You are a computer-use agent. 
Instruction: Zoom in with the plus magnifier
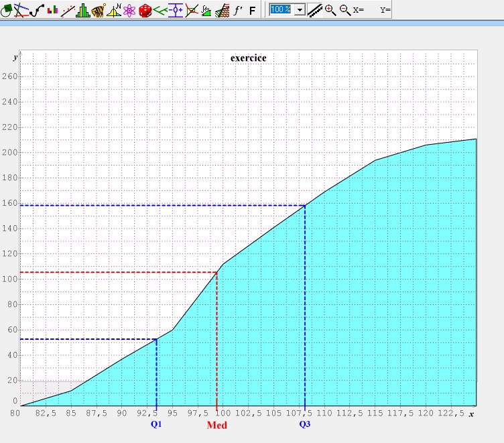330,10
